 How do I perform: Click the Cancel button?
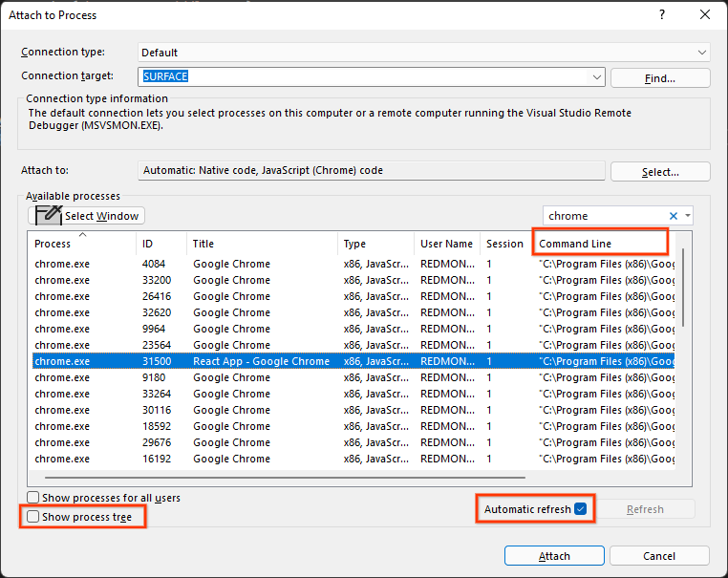tap(659, 556)
